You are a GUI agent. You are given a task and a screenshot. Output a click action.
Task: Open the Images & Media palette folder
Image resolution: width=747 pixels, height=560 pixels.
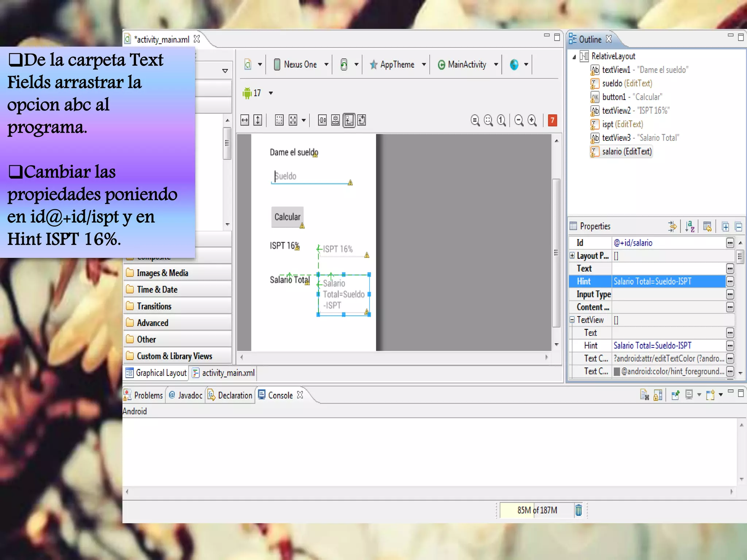[162, 273]
